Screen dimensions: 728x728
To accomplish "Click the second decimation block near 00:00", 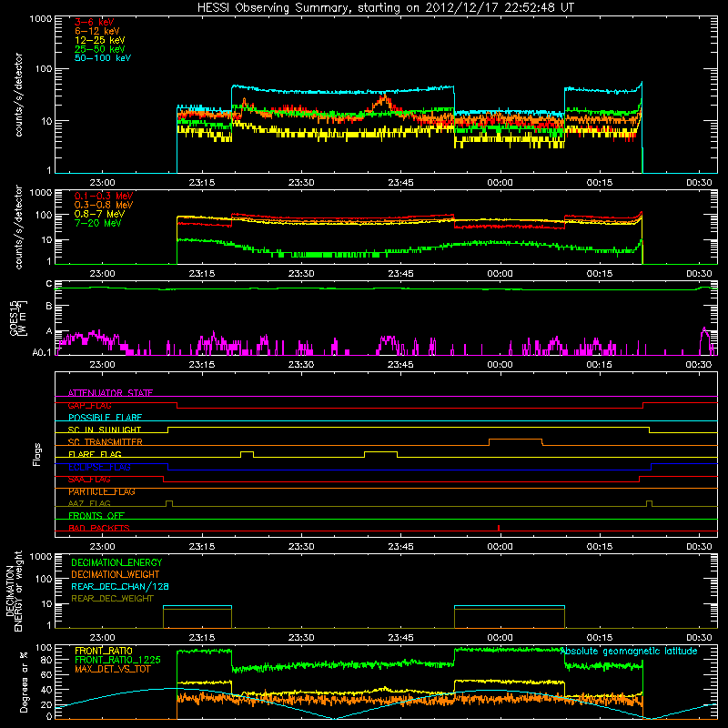I will click(x=510, y=617).
